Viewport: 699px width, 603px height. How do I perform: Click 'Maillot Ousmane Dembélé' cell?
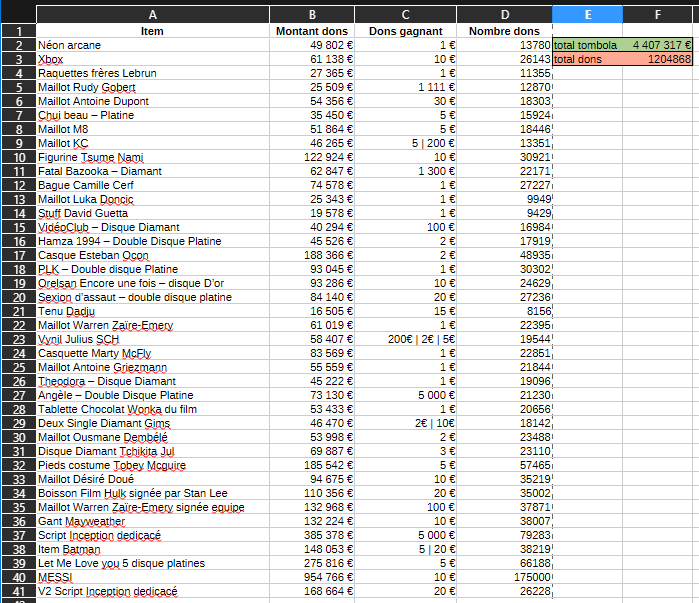coord(152,437)
